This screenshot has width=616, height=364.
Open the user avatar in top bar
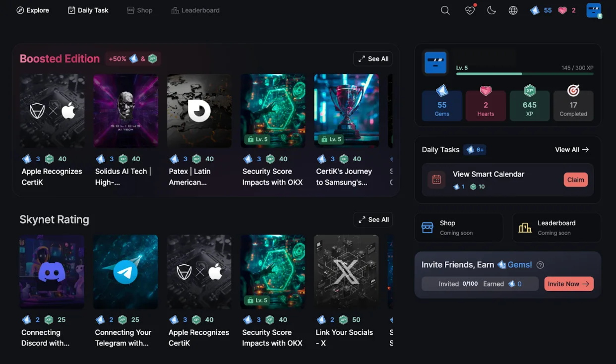(594, 10)
